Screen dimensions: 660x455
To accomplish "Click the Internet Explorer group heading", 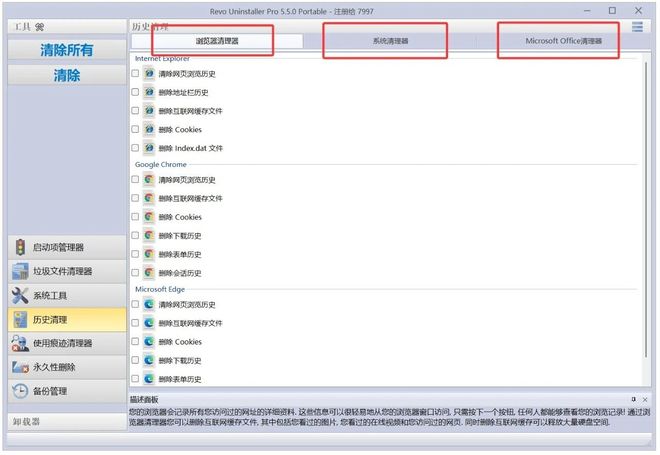I will [162, 59].
